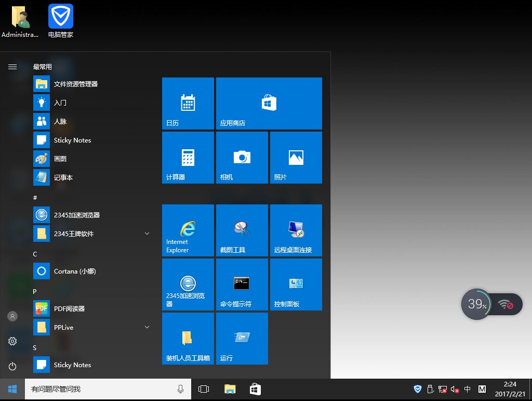Toggle the 中 input method indicator
Image resolution: width=532 pixels, height=401 pixels.
(467, 389)
